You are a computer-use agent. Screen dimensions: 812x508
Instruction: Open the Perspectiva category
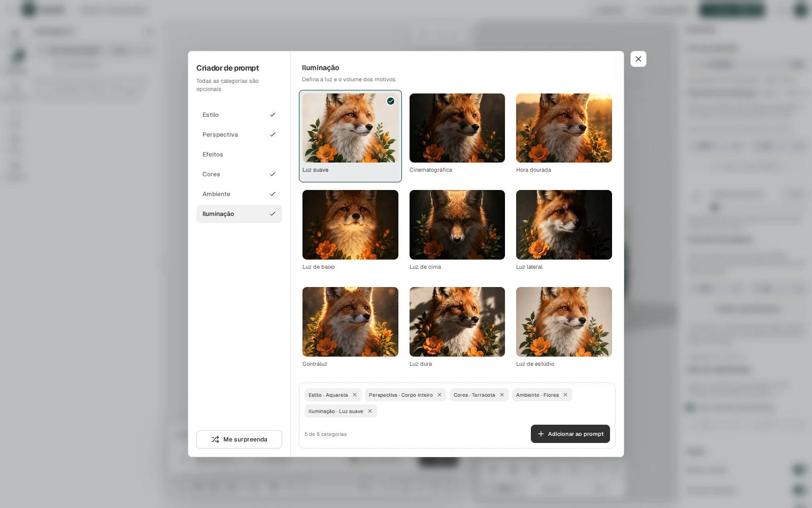point(239,135)
